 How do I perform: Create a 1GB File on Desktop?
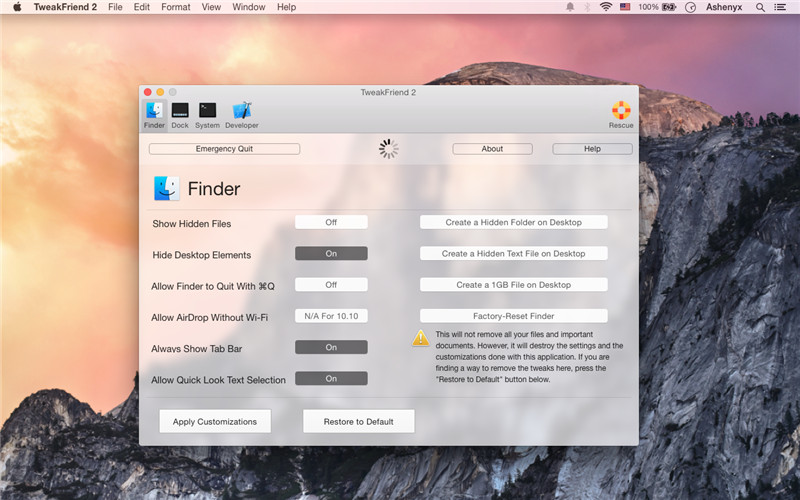[x=513, y=285]
